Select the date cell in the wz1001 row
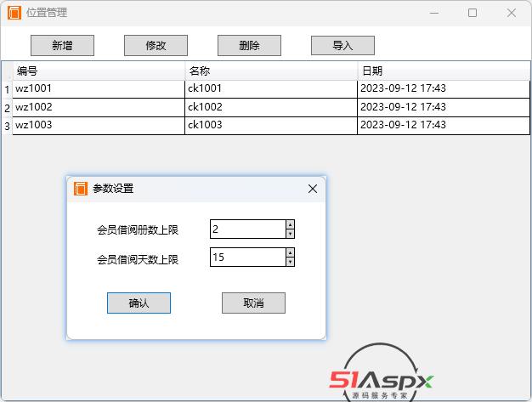532x402 pixels. tap(444, 89)
